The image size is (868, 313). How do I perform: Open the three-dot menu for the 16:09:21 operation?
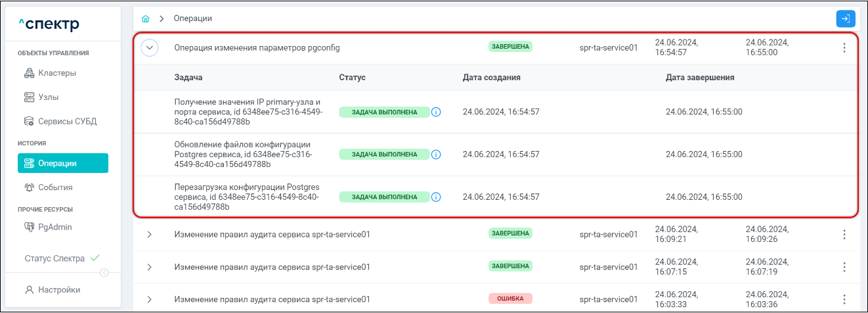click(x=844, y=234)
